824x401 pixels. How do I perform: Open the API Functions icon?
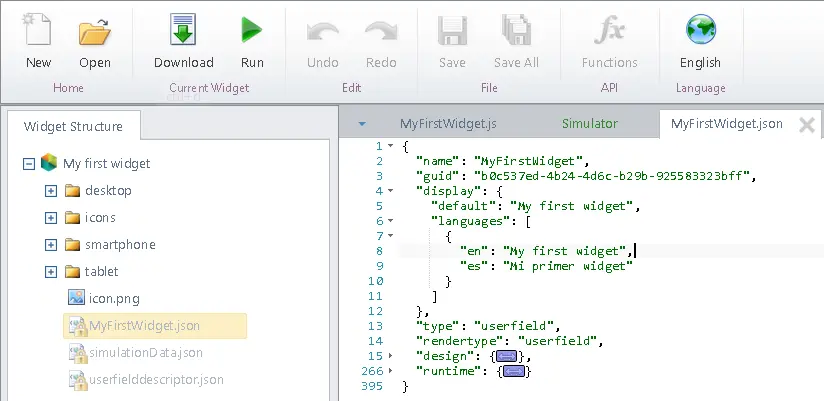point(610,29)
